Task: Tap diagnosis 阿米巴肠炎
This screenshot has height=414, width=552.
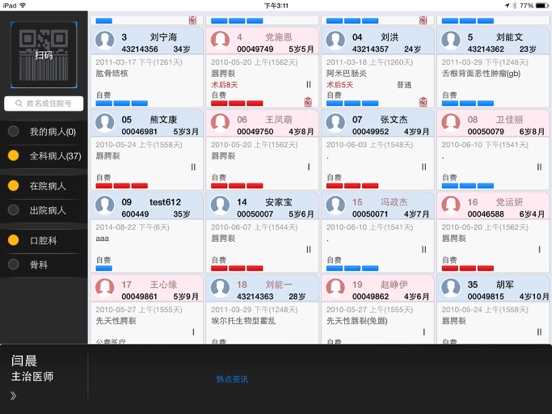Action: [x=346, y=73]
